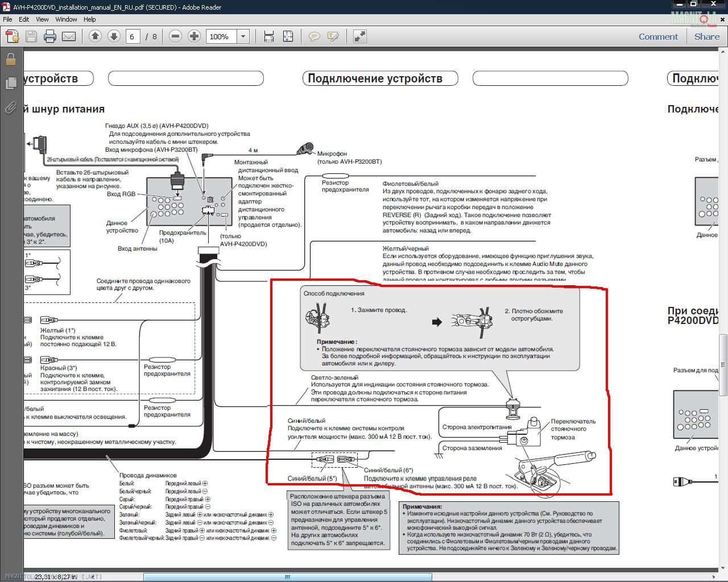This screenshot has height=582, width=728.
Task: Zoom in using the plus button
Action: (194, 36)
